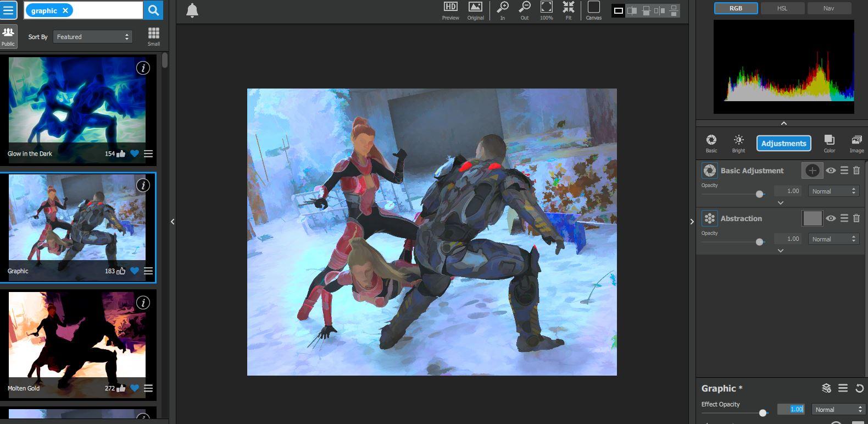Open the Sort By Featured dropdown
Screen dimensions: 868x424
click(93, 37)
